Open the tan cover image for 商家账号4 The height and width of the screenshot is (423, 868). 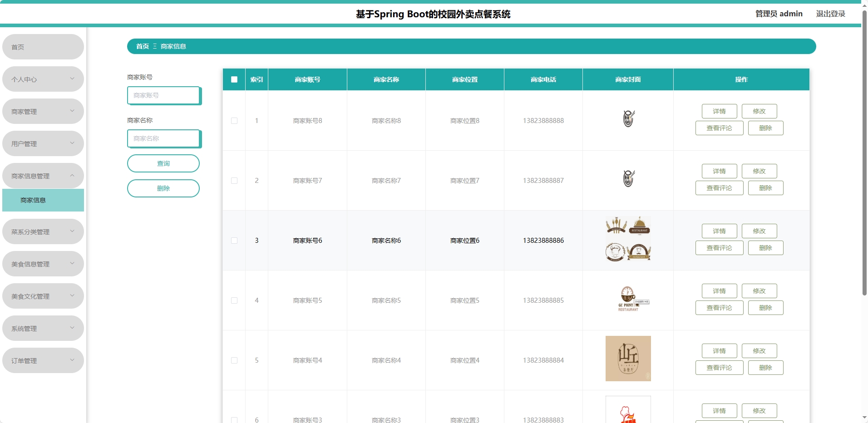(x=628, y=359)
